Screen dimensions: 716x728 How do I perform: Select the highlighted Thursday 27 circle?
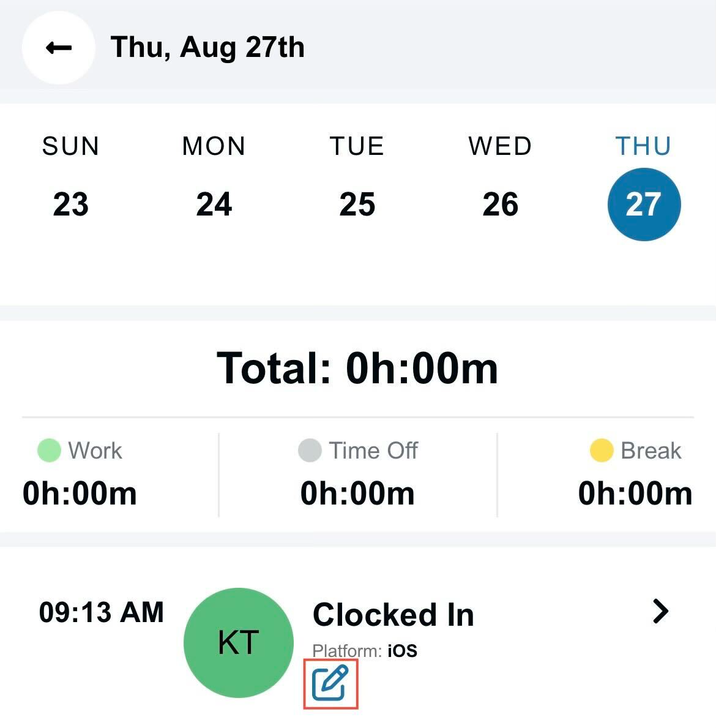[644, 205]
